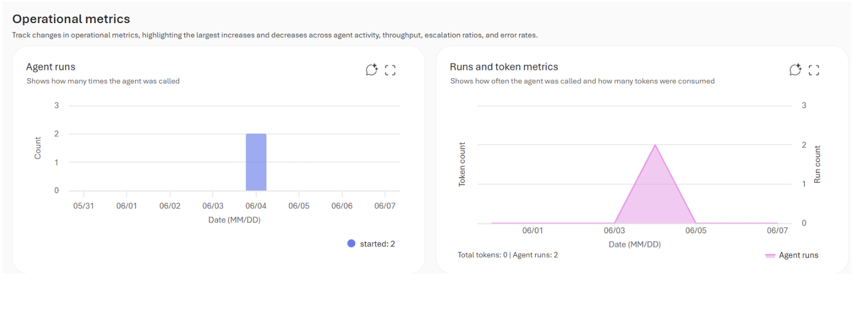The image size is (868, 321).
Task: Click the 06/01 label in token metrics chart
Action: click(532, 231)
